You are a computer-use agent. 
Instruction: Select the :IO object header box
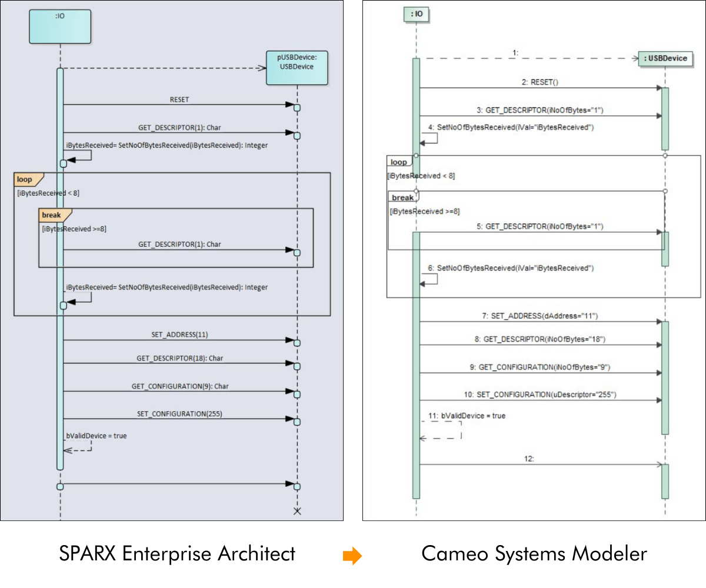(x=59, y=26)
